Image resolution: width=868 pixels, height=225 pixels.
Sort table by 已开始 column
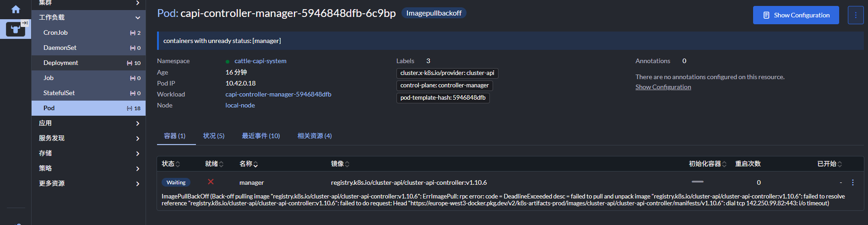[830, 164]
